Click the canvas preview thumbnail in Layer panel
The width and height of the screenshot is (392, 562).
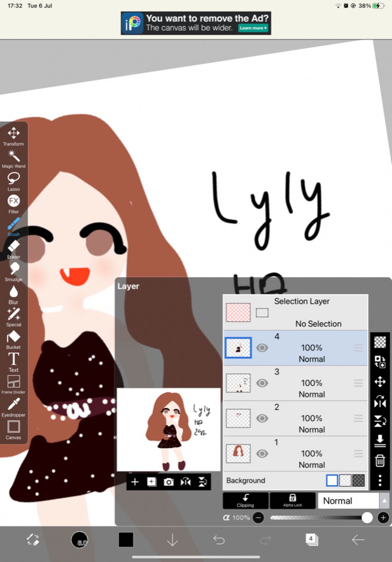coord(168,430)
